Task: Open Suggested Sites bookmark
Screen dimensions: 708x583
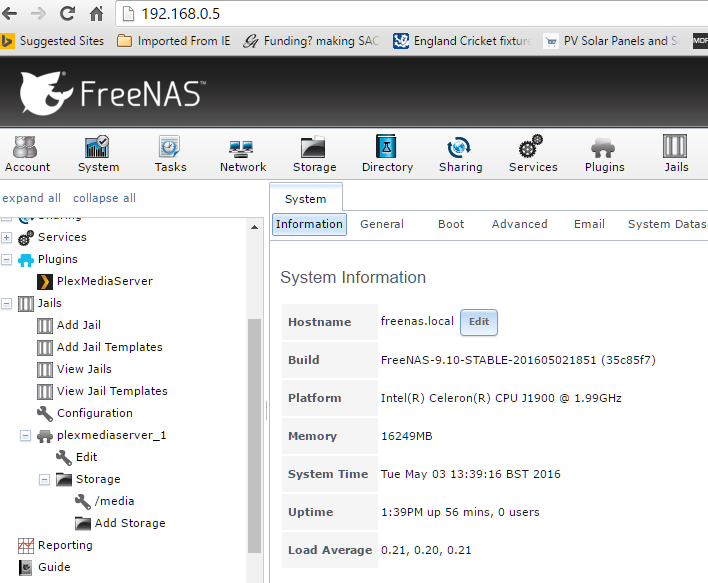Action: tap(52, 41)
